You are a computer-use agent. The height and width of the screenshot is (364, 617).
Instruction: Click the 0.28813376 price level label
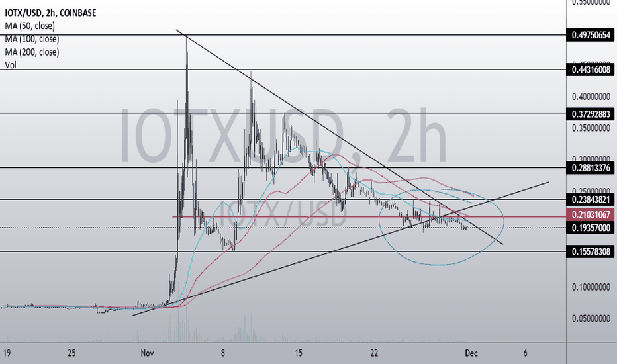[x=591, y=168]
